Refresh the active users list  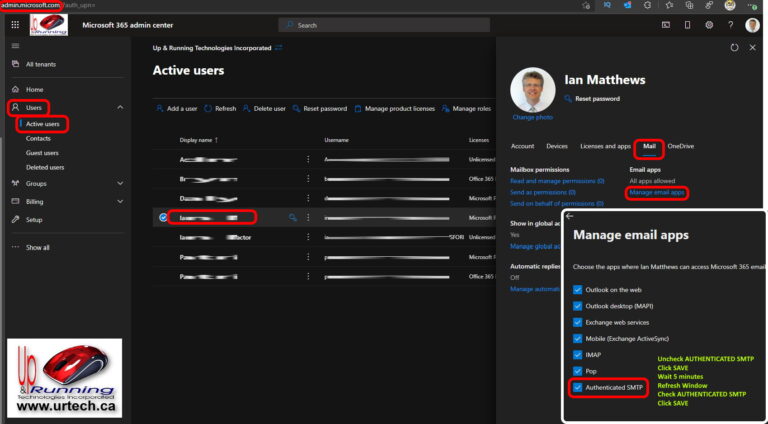[x=220, y=108]
